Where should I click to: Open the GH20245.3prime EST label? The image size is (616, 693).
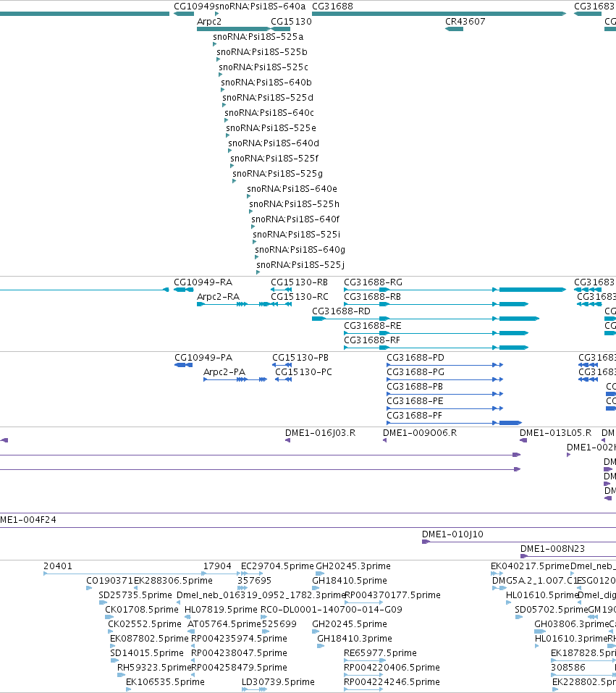pyautogui.click(x=353, y=566)
